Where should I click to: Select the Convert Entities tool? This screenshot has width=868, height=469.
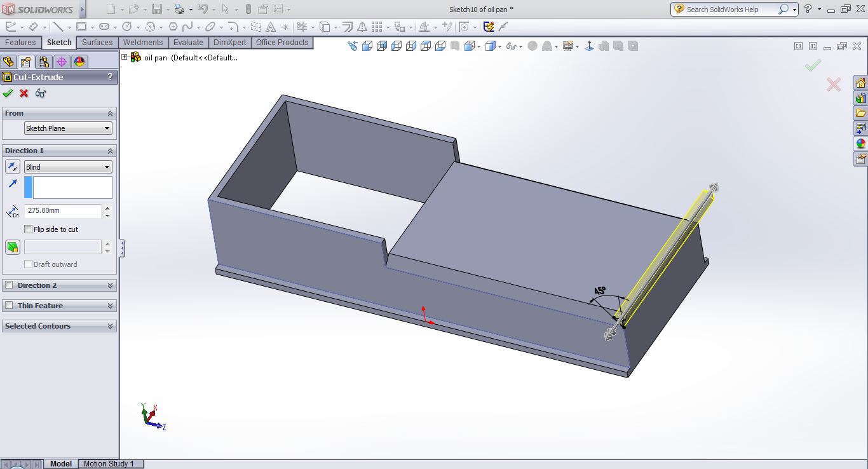[x=325, y=27]
